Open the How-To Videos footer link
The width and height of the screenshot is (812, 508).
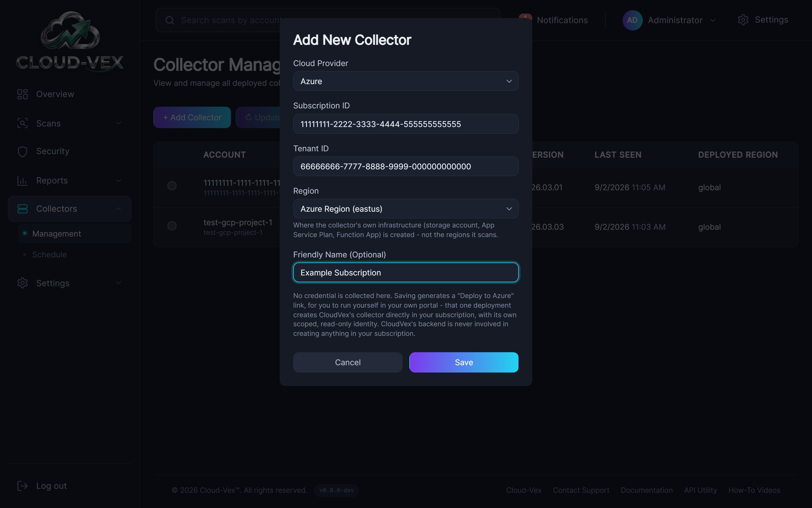[x=754, y=490]
